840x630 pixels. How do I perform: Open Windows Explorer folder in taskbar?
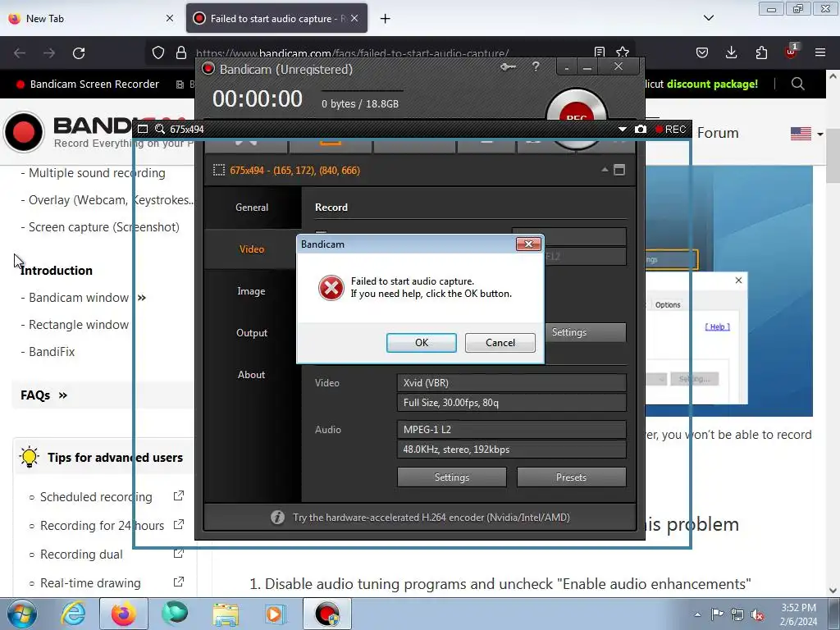pyautogui.click(x=226, y=614)
